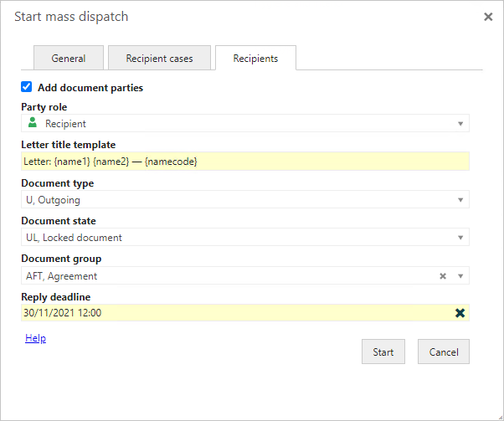Viewport: 504px width, 421px height.
Task: Click the Document type dropdown arrow
Action: (460, 199)
